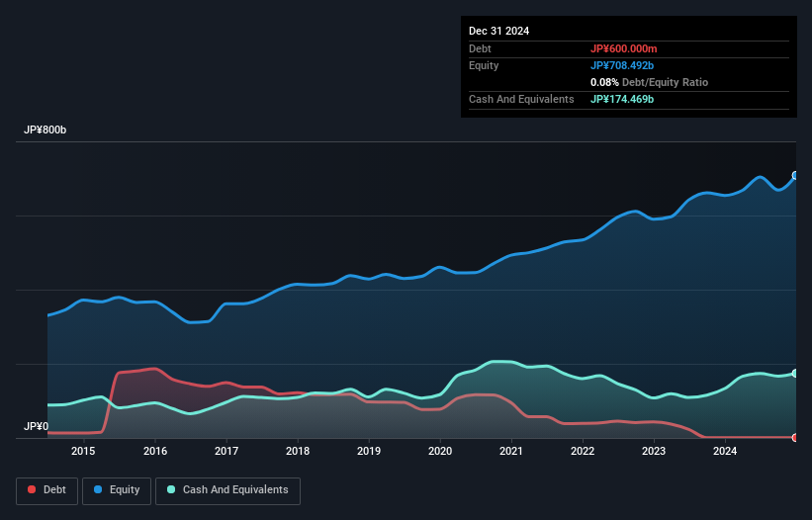Click the JP¥708.492b equity value
The image size is (812, 520).
(622, 65)
